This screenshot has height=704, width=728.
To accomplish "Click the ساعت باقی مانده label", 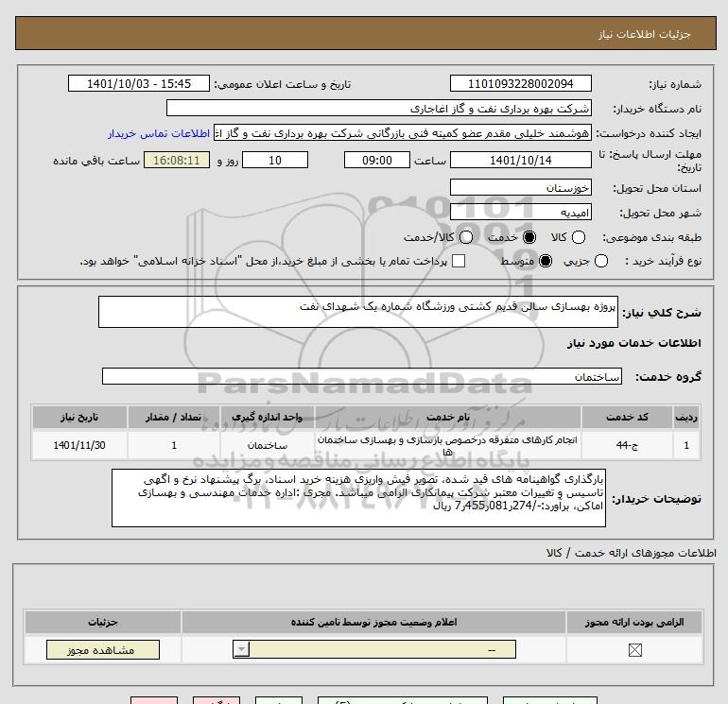I will point(96,161).
